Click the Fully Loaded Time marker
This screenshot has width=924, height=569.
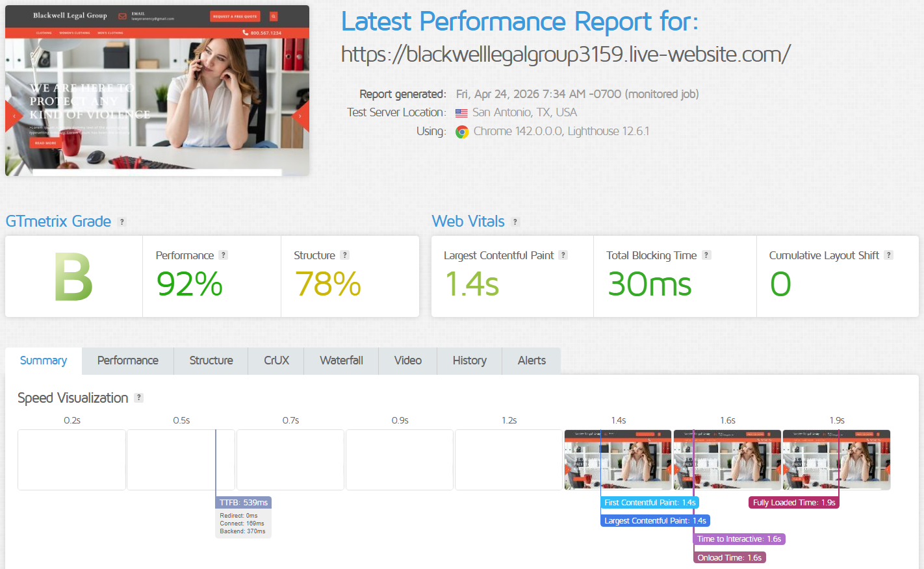coord(794,503)
